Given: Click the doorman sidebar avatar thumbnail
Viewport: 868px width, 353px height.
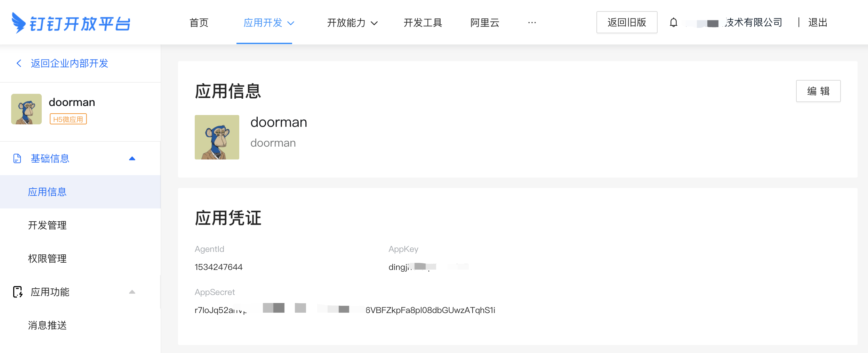Looking at the screenshot, I should [26, 109].
